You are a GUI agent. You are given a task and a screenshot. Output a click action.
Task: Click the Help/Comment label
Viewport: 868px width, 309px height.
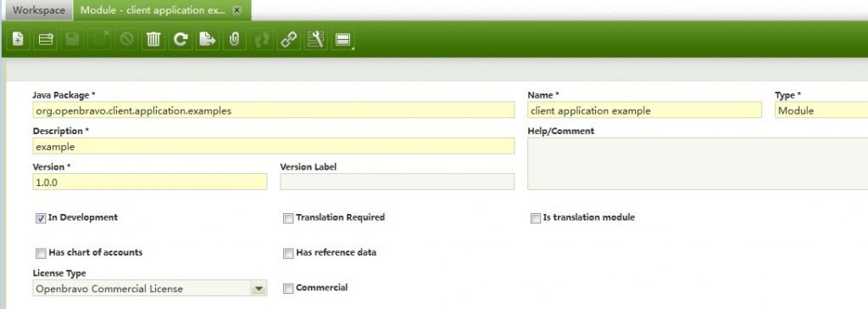(x=561, y=131)
